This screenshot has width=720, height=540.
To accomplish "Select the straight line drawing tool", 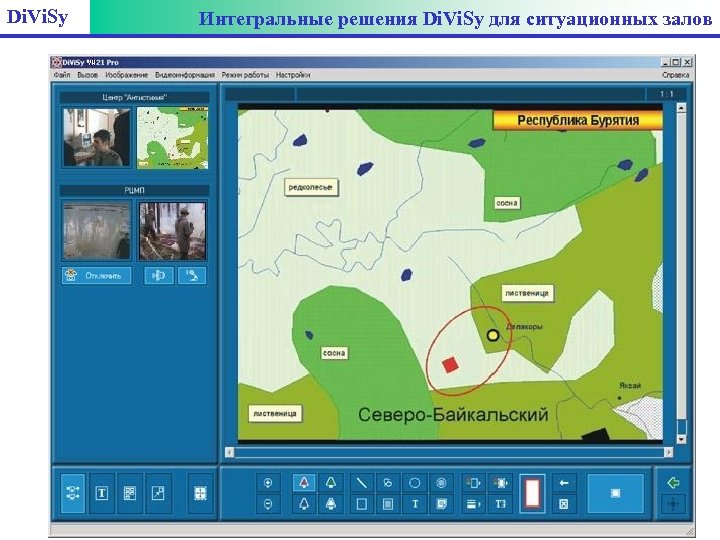I will click(361, 483).
